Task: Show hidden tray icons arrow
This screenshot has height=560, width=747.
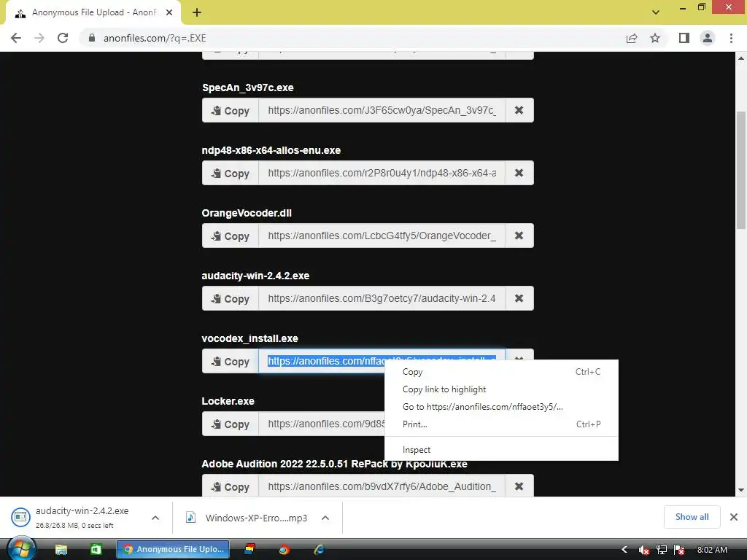Action: [x=624, y=550]
